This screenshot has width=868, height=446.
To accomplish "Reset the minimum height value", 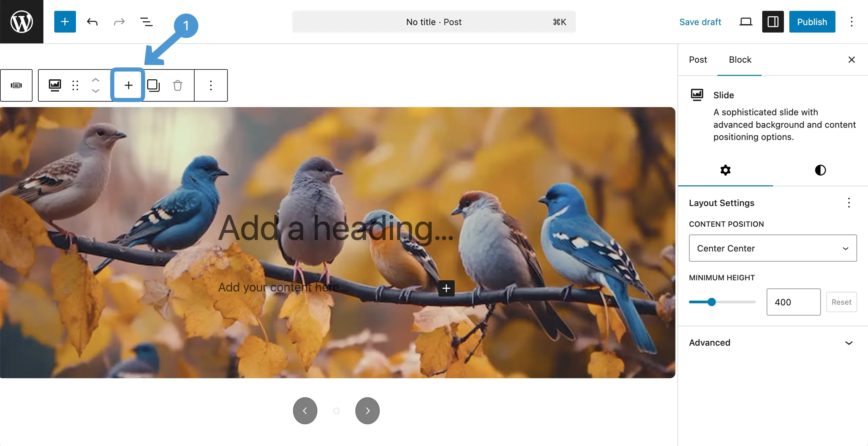I will pos(841,302).
